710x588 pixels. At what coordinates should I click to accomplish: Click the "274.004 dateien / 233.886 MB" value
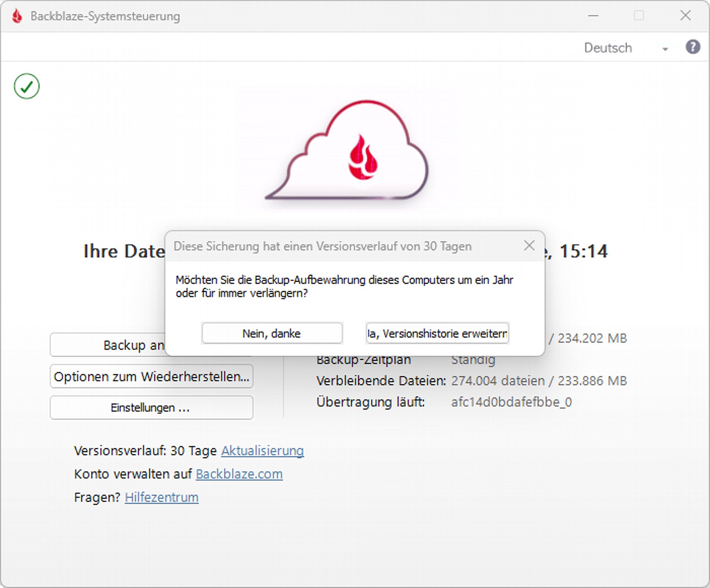[539, 381]
